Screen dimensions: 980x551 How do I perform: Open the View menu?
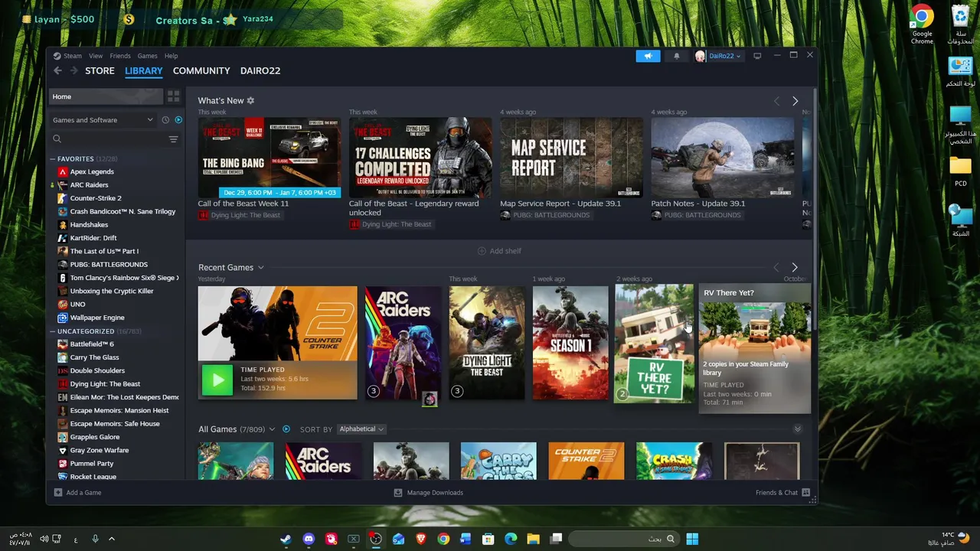pyautogui.click(x=96, y=56)
